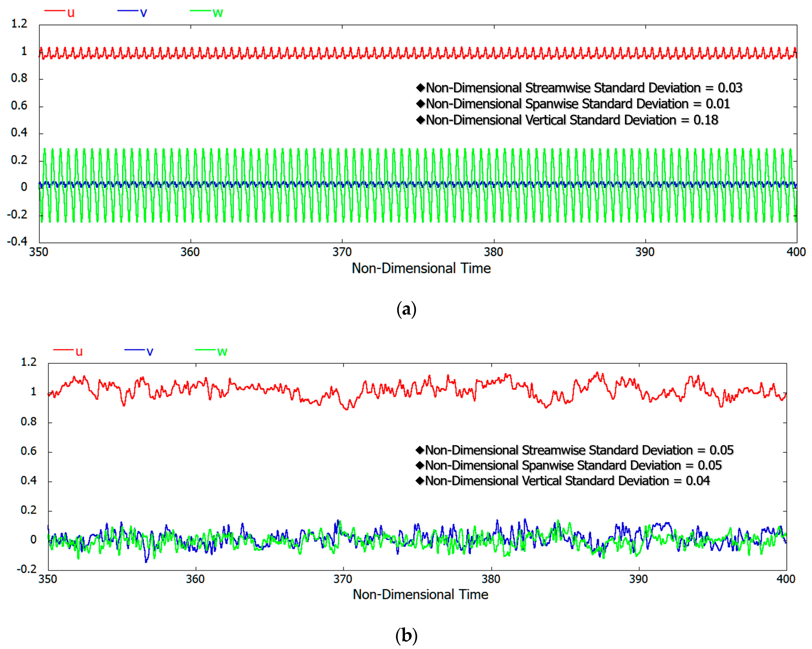The height and width of the screenshot is (649, 812).
Task: Click the 390 x-axis tick label in plot (b)
Action: (x=638, y=579)
